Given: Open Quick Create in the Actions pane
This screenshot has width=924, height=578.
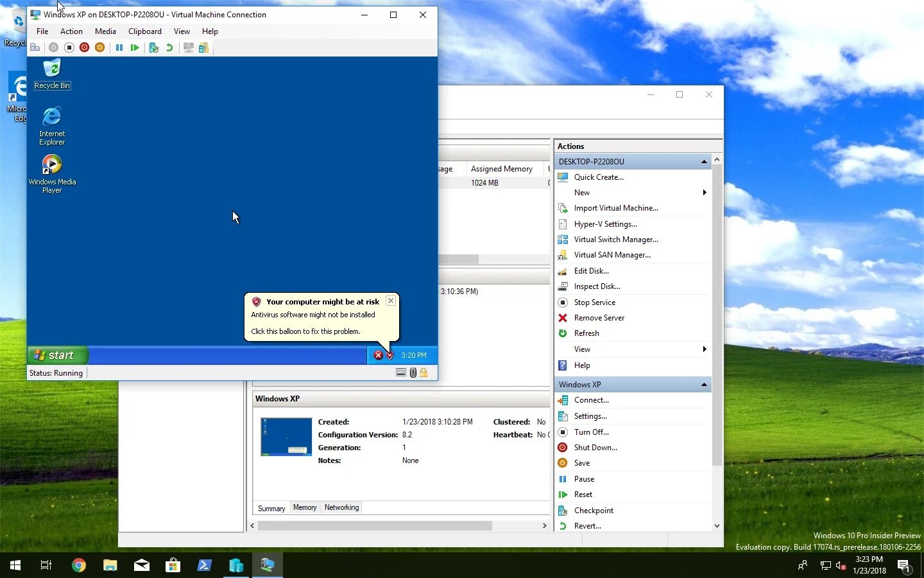Looking at the screenshot, I should click(x=599, y=177).
